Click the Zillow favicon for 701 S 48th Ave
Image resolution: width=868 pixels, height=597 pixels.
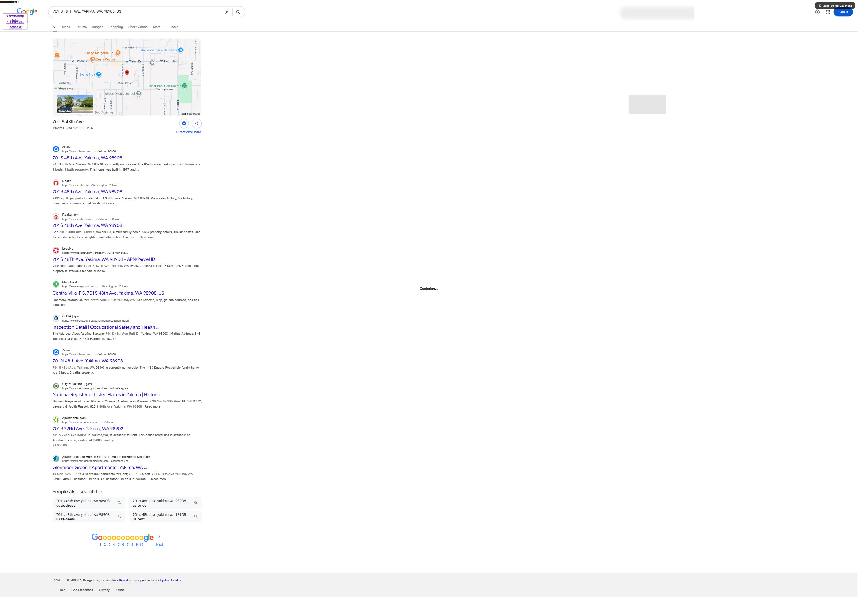click(56, 149)
